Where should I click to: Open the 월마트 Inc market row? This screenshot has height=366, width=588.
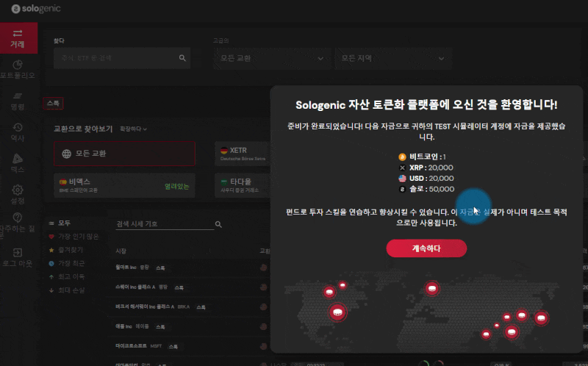pyautogui.click(x=187, y=268)
